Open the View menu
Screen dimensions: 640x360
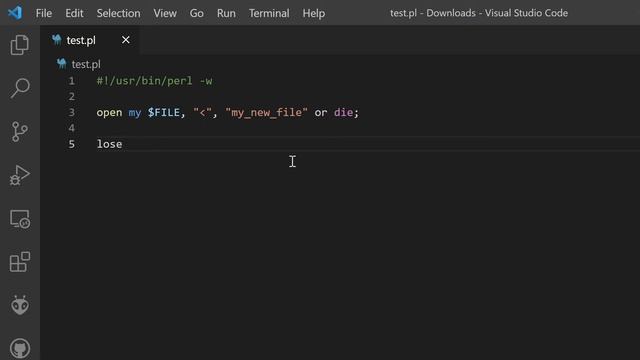tap(165, 13)
